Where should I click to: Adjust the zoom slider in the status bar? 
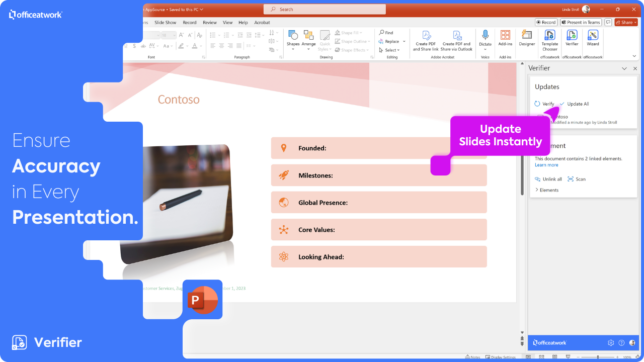pyautogui.click(x=597, y=357)
